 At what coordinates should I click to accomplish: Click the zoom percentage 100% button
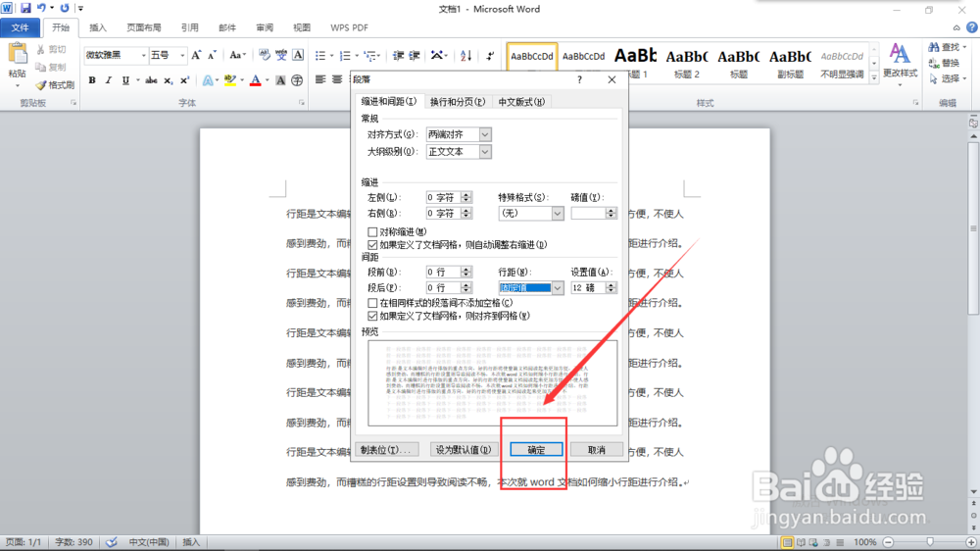point(865,542)
